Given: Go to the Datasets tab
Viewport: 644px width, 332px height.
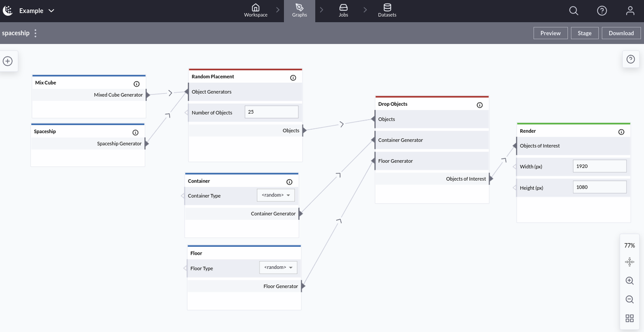Looking at the screenshot, I should pyautogui.click(x=387, y=11).
